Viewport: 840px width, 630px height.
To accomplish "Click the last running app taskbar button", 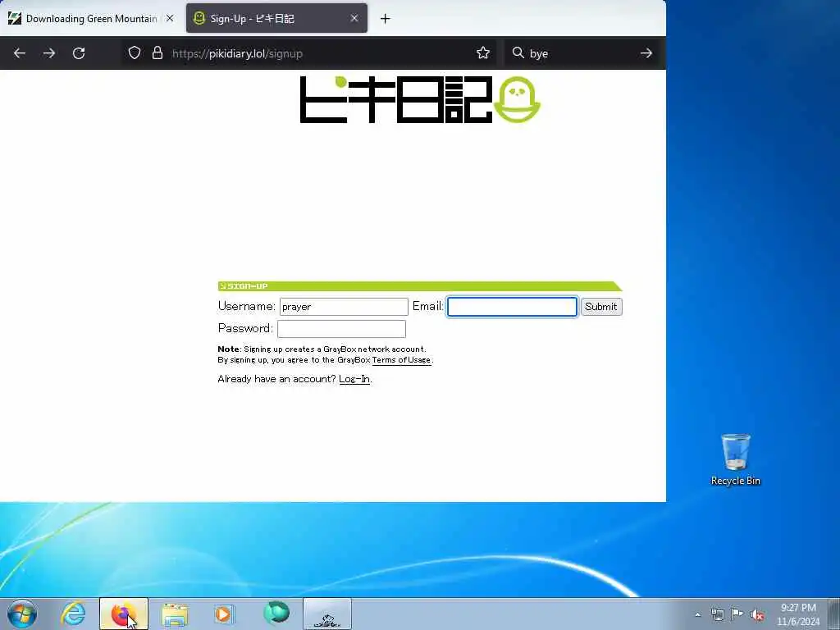I will point(327,614).
